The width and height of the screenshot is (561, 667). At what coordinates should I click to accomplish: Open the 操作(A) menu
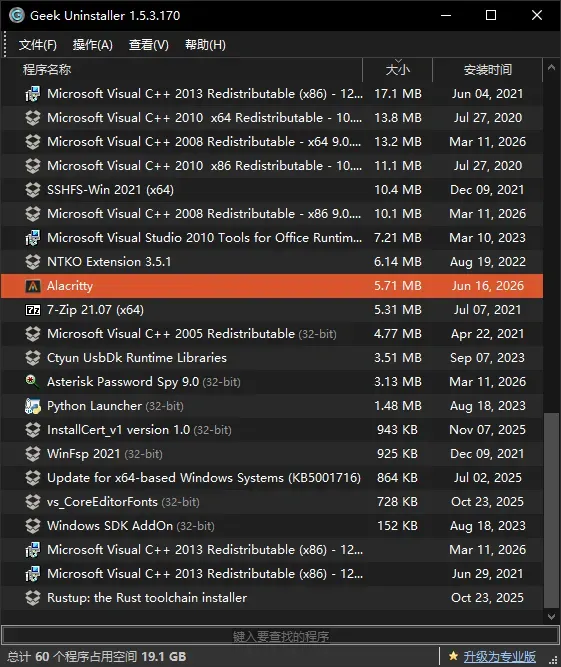92,45
